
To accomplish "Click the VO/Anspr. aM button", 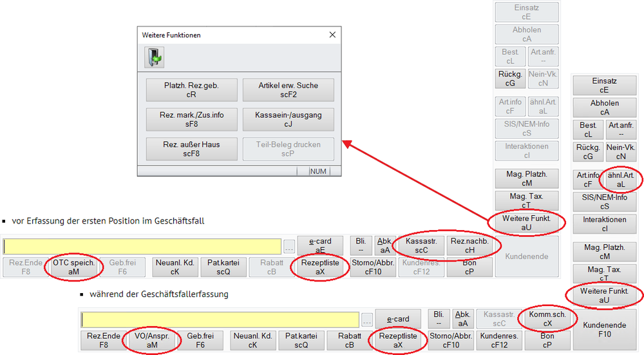I will coord(152,340).
